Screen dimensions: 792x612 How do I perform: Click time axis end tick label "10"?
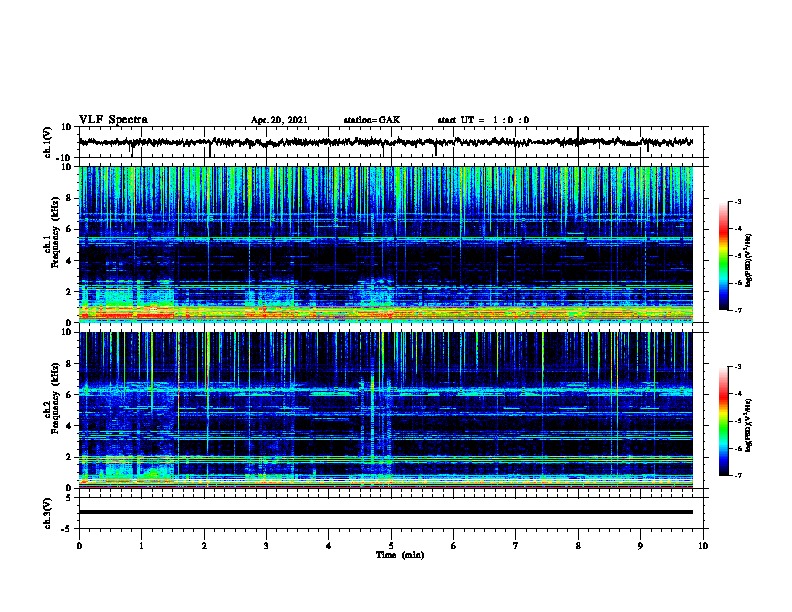pos(703,546)
